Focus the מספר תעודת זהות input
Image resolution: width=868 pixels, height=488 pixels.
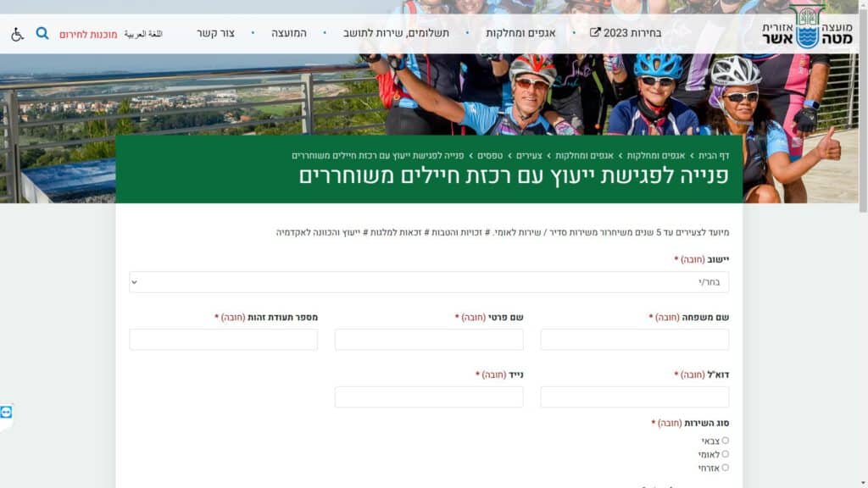224,340
